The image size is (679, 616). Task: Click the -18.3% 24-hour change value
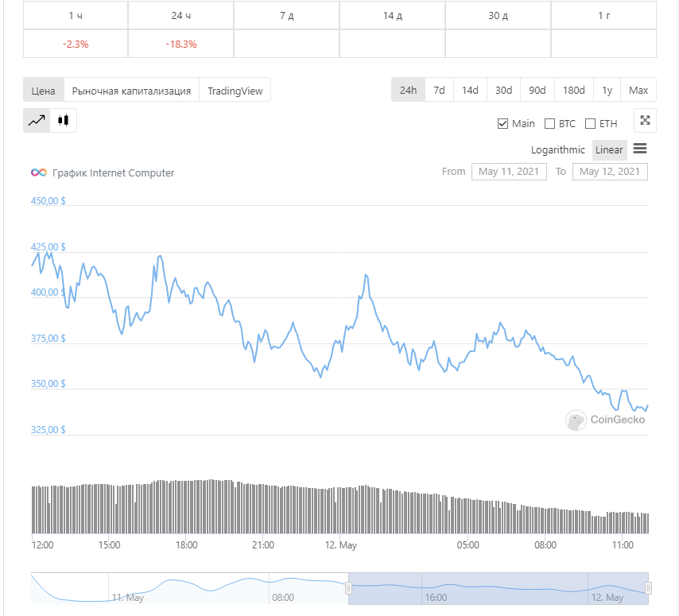[x=181, y=45]
